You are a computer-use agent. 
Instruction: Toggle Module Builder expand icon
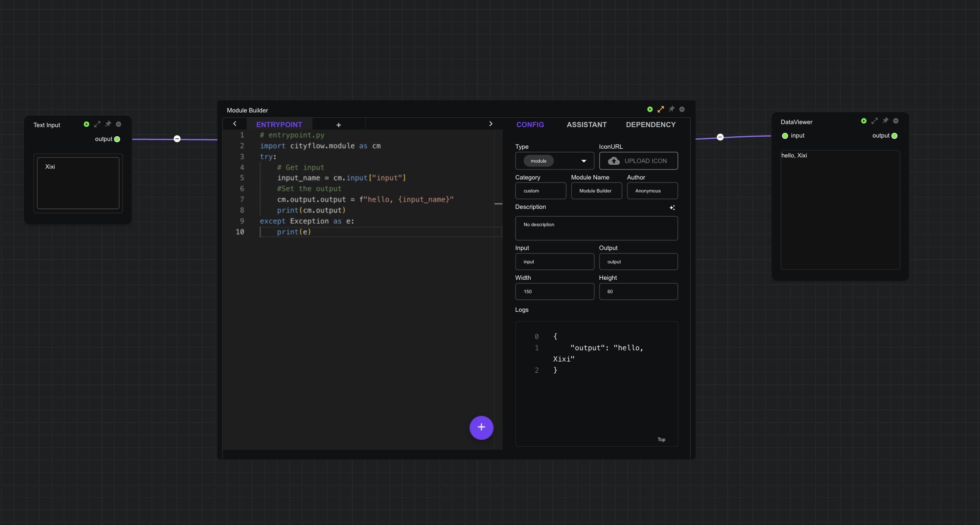point(661,109)
